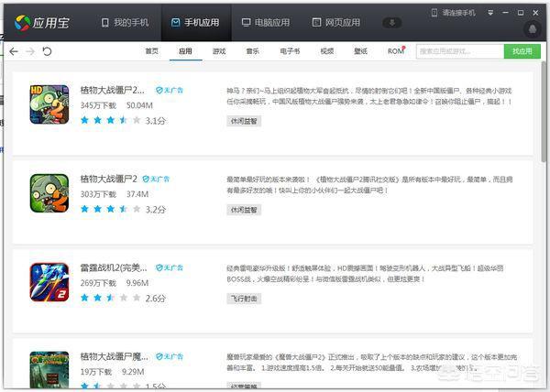Click 休闲益智 tag on first app

[x=244, y=121]
